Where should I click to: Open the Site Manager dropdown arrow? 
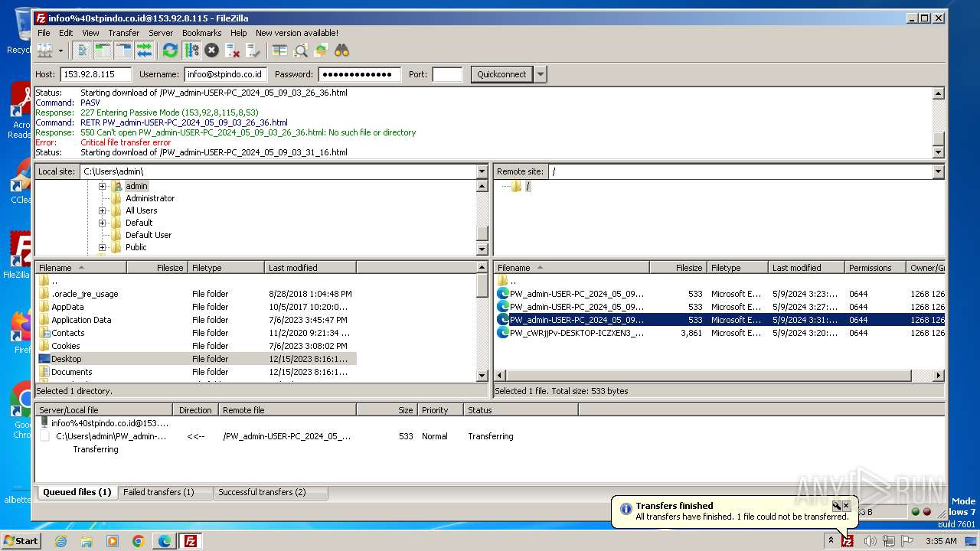click(60, 51)
